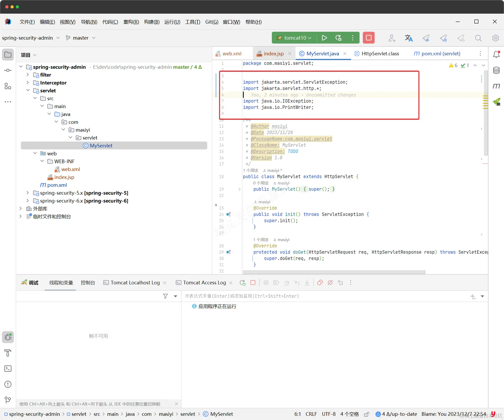This screenshot has width=504, height=420.
Task: Open project dropdown spring-security-admin
Action: click(31, 38)
